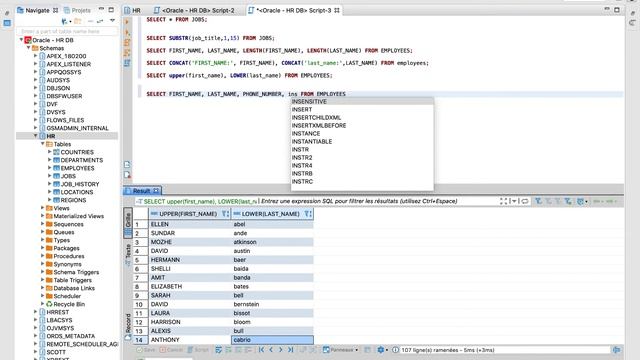This screenshot has width=640, height=360.
Task: Click the filter icon on UPPER(FIRST_NAME) column
Action: [x=225, y=213]
